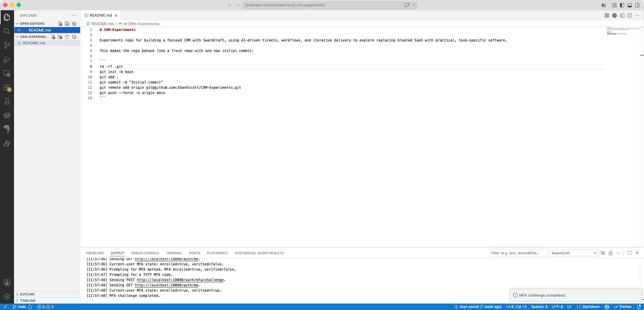Switch to the PostgreSQL Query Results tab
The height and width of the screenshot is (310, 644).
point(259,253)
